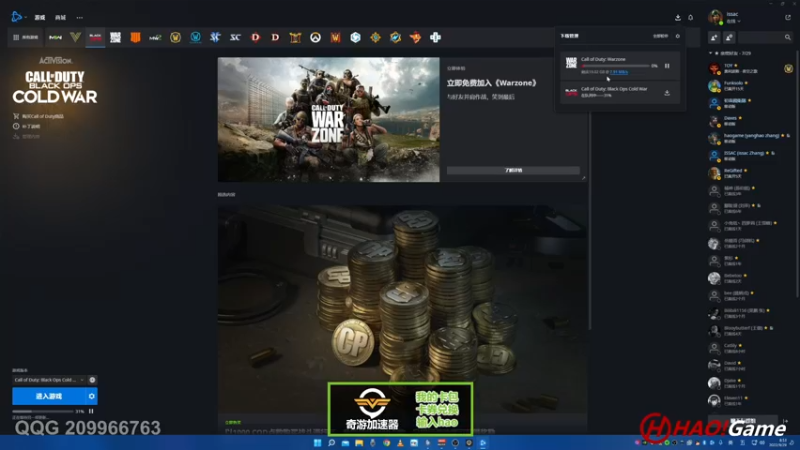800x450 pixels.
Task: Select the Vanguard V game icon
Action: pyautogui.click(x=75, y=37)
